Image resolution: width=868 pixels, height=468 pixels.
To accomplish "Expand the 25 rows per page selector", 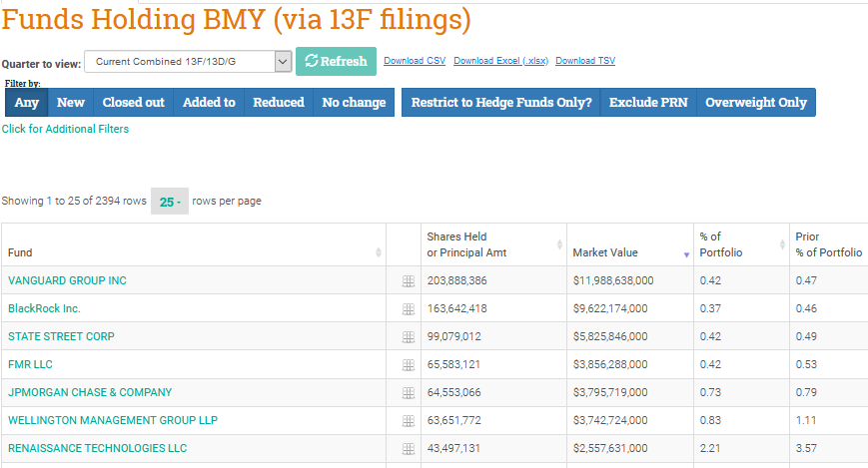I will click(x=170, y=202).
